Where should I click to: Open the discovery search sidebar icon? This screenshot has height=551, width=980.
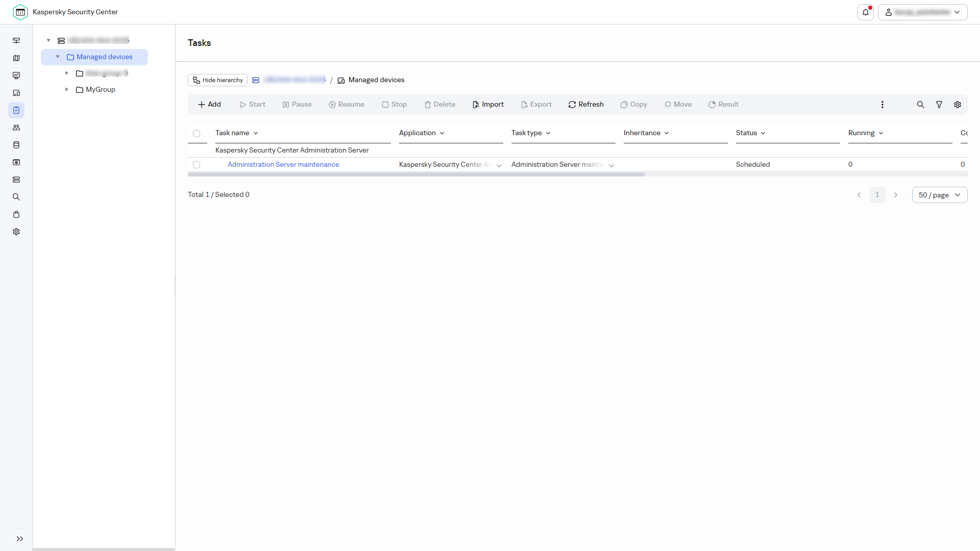point(16,197)
